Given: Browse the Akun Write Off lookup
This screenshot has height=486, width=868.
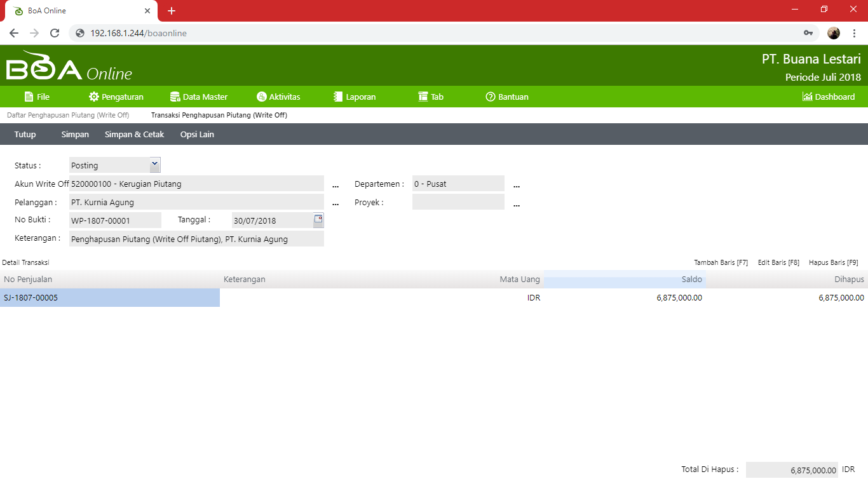Looking at the screenshot, I should (336, 185).
